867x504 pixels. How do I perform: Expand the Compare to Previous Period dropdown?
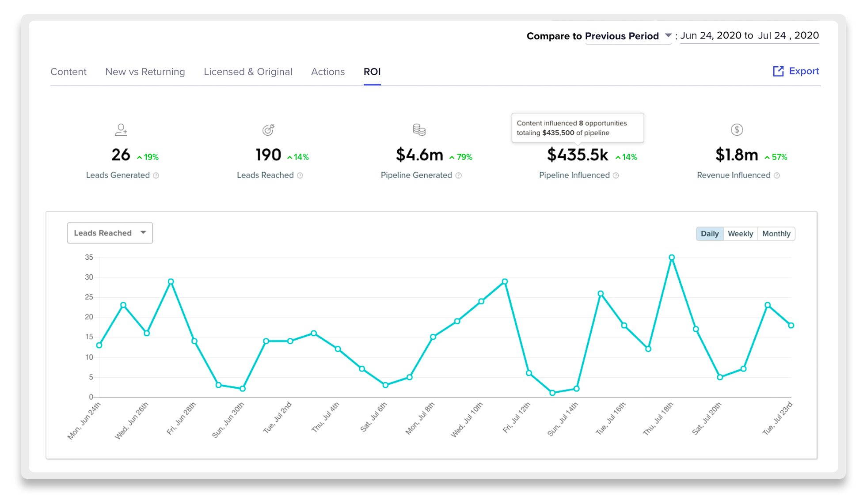[628, 36]
